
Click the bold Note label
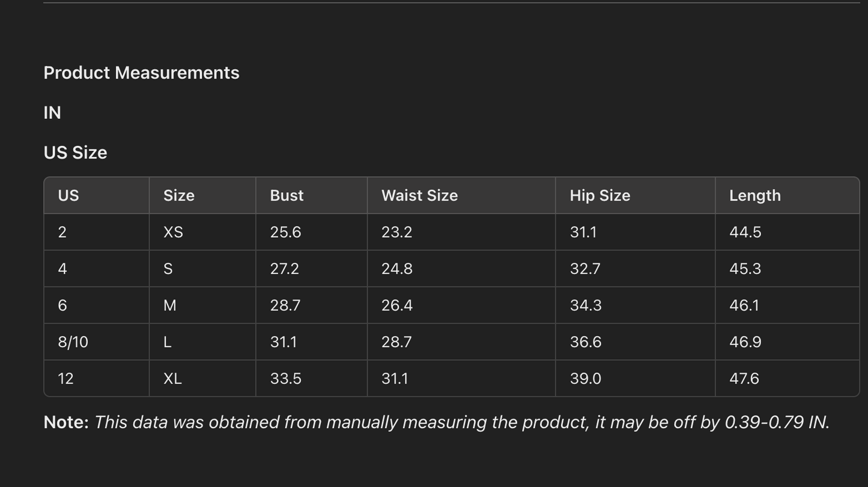tap(66, 423)
